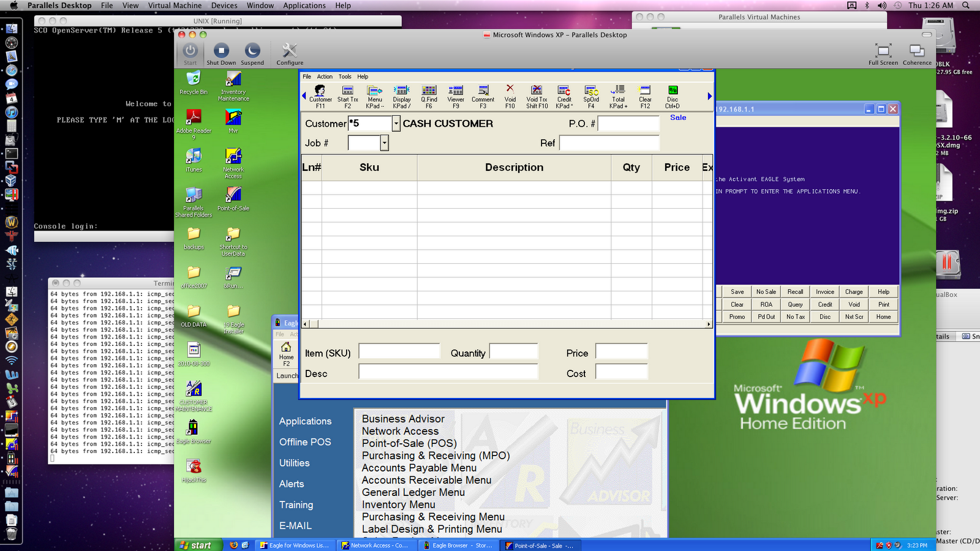Select the iTunes desktop icon
The width and height of the screenshot is (980, 551).
pos(194,160)
